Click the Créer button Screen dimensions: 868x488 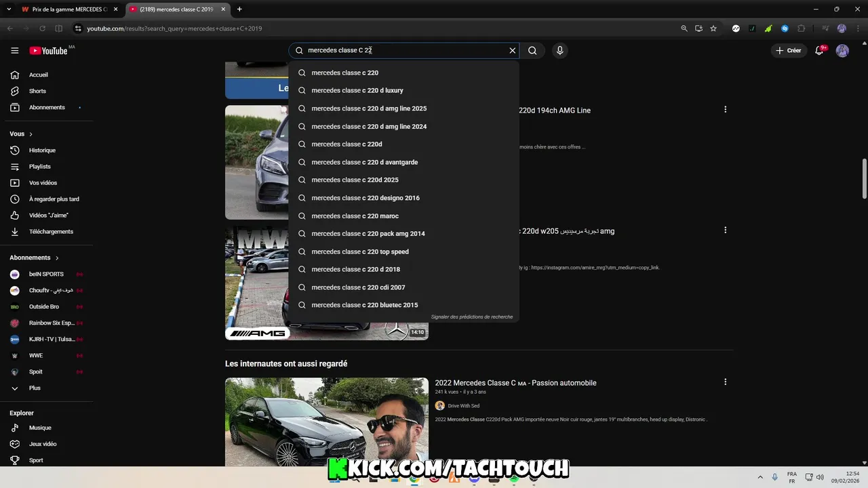coord(788,50)
